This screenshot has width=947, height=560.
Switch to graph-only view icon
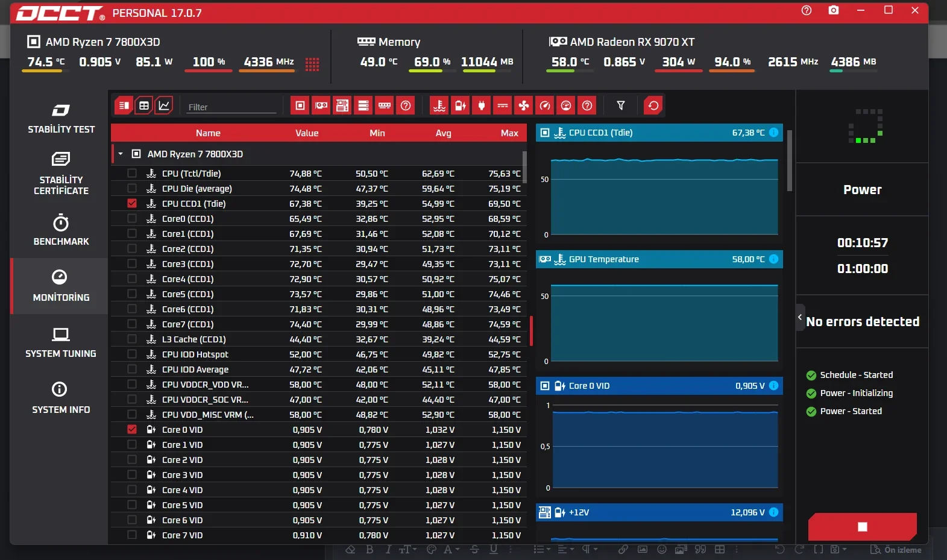(x=164, y=105)
